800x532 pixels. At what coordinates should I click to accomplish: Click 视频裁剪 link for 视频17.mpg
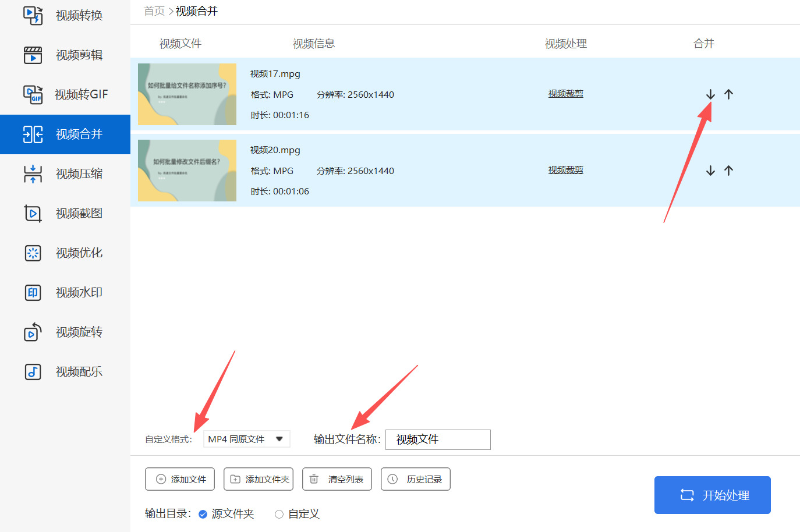565,94
